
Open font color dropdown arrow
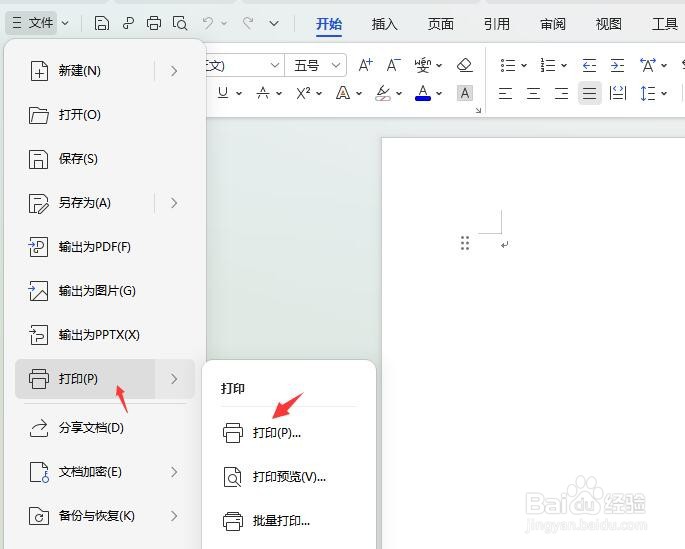pyautogui.click(x=439, y=93)
